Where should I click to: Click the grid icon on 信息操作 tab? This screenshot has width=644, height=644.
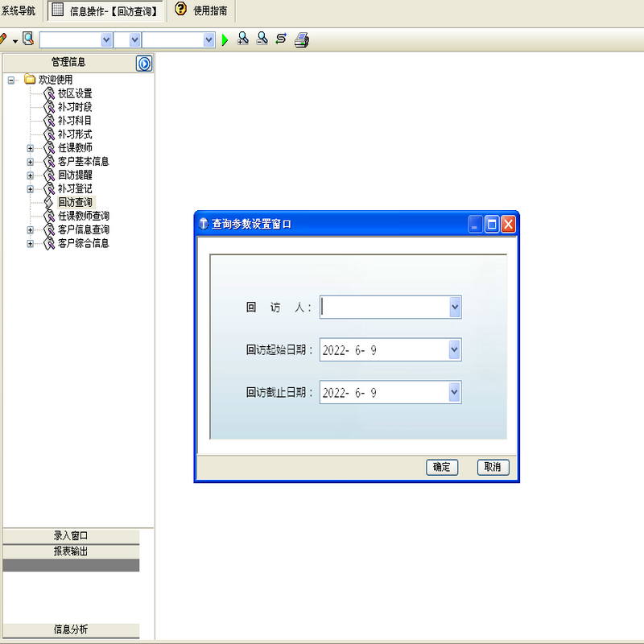click(x=58, y=10)
